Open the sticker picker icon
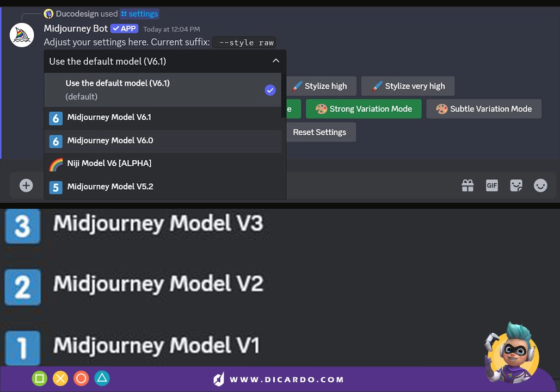The width and height of the screenshot is (560, 392). tap(516, 185)
